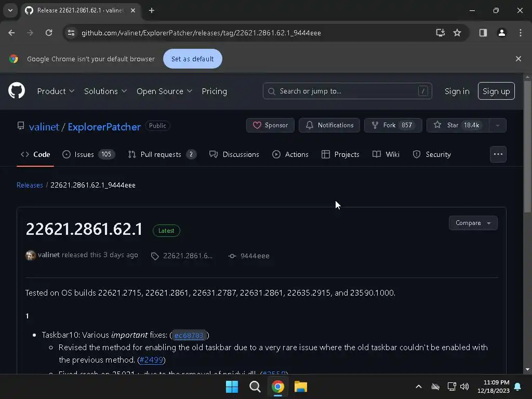
Task: Star the repository
Action: [457, 125]
